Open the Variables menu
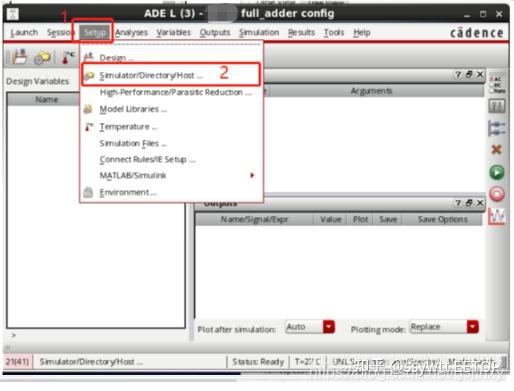The image size is (514, 391). [x=174, y=33]
